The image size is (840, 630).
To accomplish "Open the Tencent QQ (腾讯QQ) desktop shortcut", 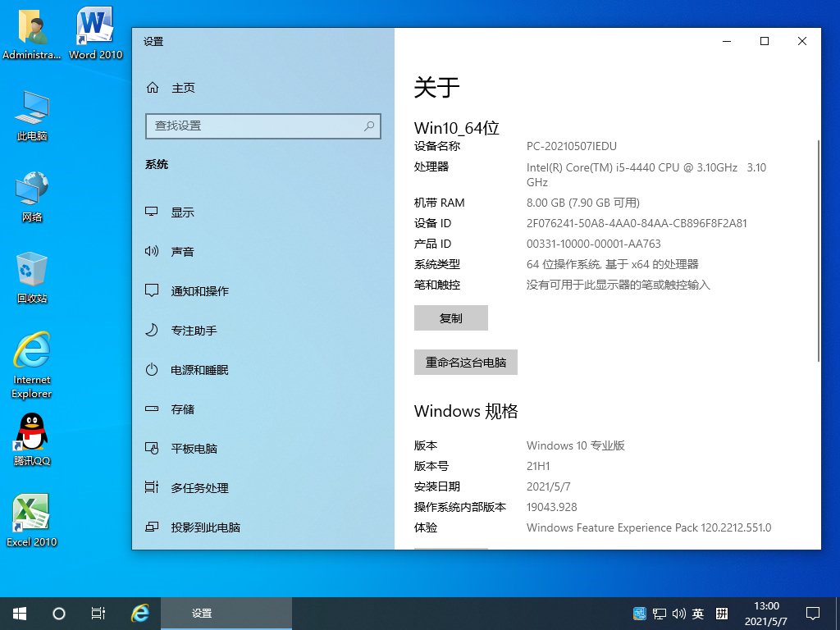I will (x=32, y=440).
